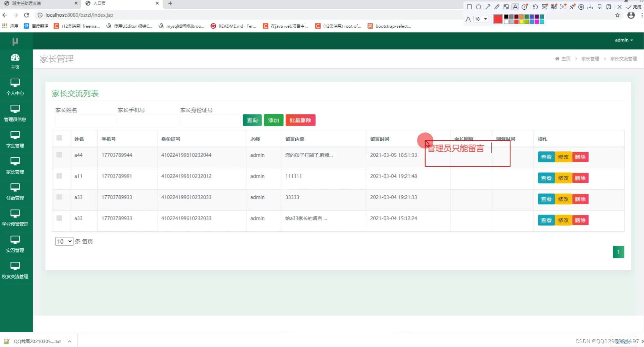
Task: Start screen recording with the record icon
Action: tap(581, 7)
